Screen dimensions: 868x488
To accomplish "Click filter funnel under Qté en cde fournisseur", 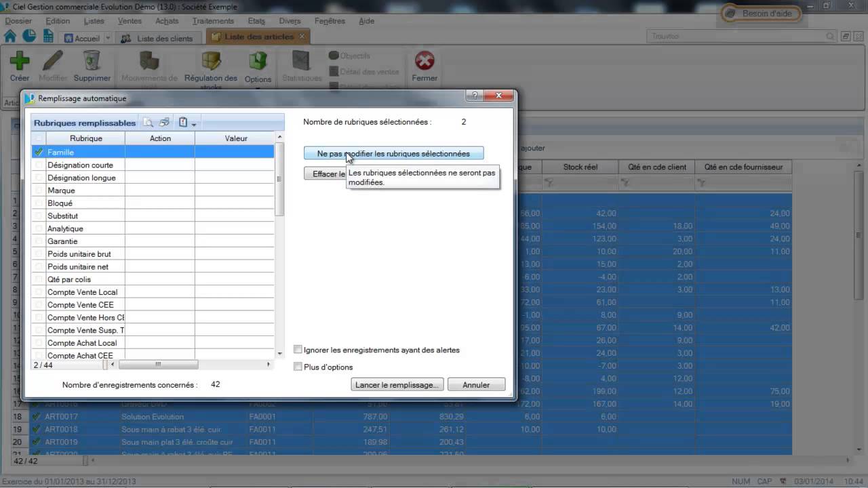I will [x=701, y=183].
